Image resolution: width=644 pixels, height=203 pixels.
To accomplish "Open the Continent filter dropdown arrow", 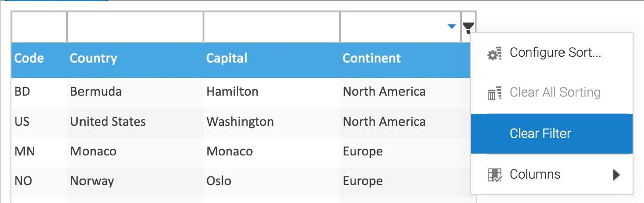I will pos(452,26).
